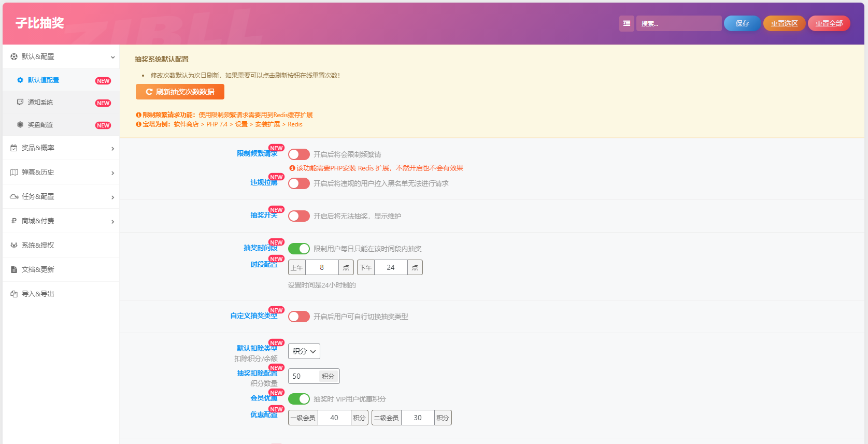868x444 pixels.
Task: Click the 通知系统 chat bubble icon
Action: click(x=20, y=103)
